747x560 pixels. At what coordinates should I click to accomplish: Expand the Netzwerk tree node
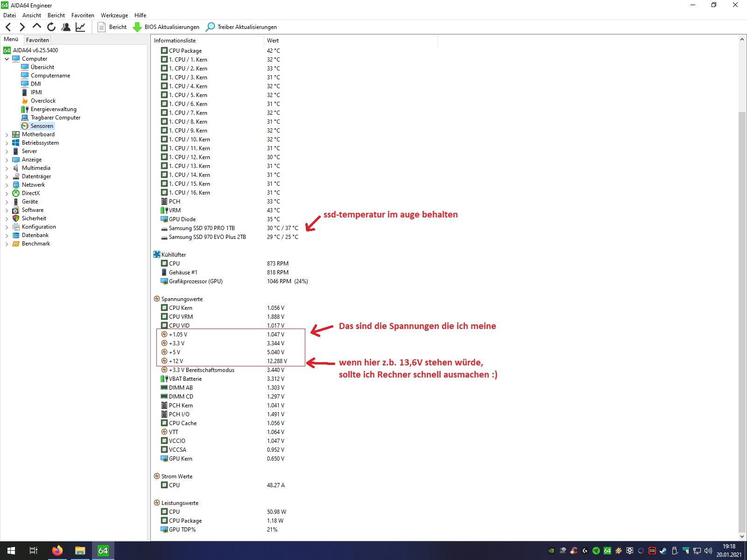click(7, 185)
